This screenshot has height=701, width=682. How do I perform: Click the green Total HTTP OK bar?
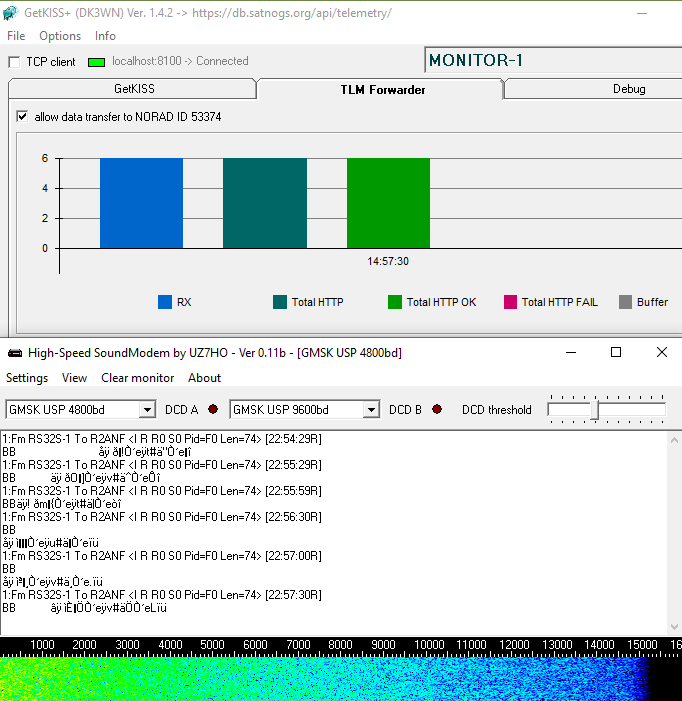pyautogui.click(x=388, y=203)
